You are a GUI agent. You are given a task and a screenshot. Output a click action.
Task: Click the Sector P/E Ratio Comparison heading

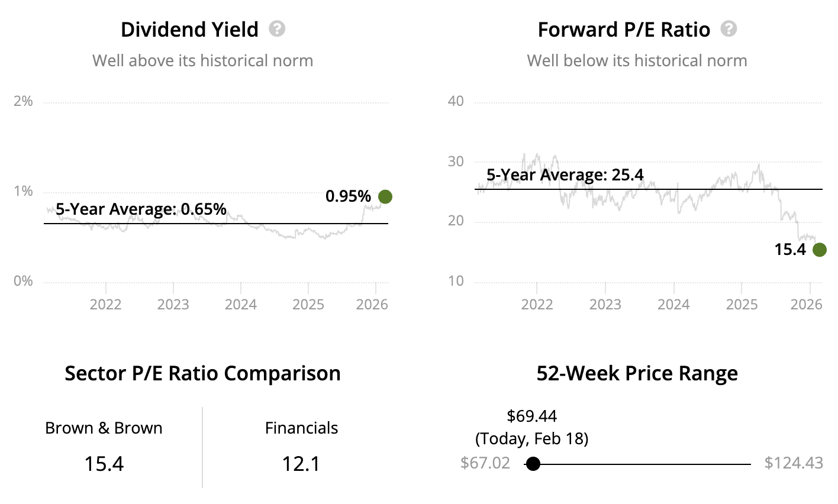[202, 373]
